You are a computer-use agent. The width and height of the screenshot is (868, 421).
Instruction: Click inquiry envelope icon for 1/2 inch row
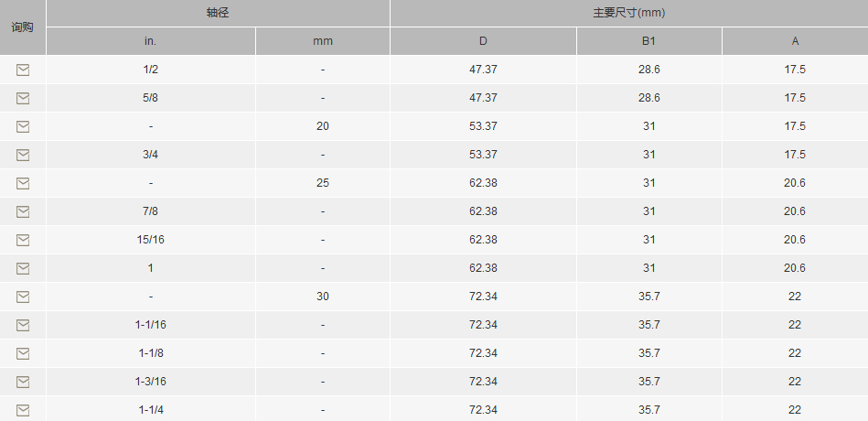tap(23, 70)
